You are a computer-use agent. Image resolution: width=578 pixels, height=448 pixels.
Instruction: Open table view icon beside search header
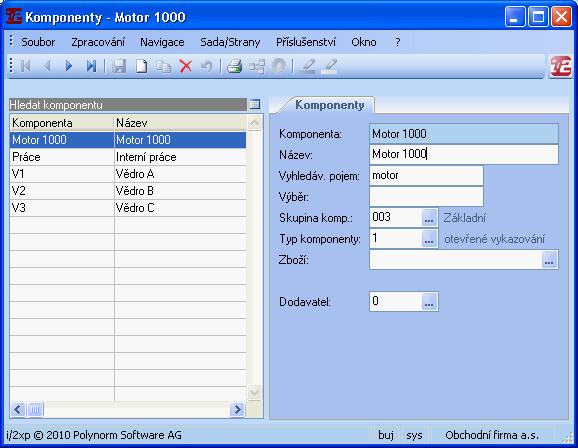pos(255,104)
